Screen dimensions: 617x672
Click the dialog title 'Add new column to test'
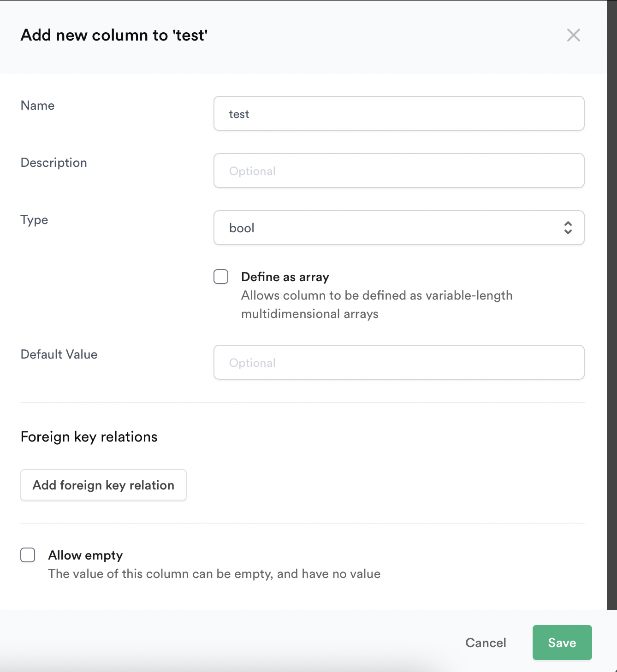113,35
